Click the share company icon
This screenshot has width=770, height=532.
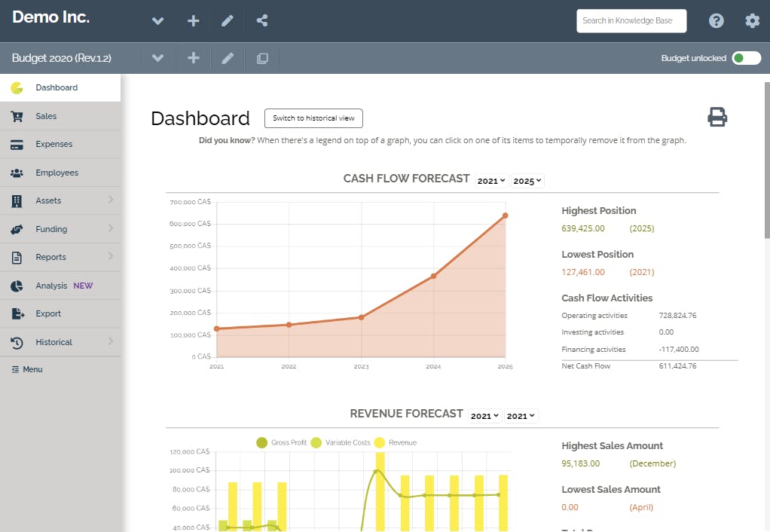click(261, 20)
